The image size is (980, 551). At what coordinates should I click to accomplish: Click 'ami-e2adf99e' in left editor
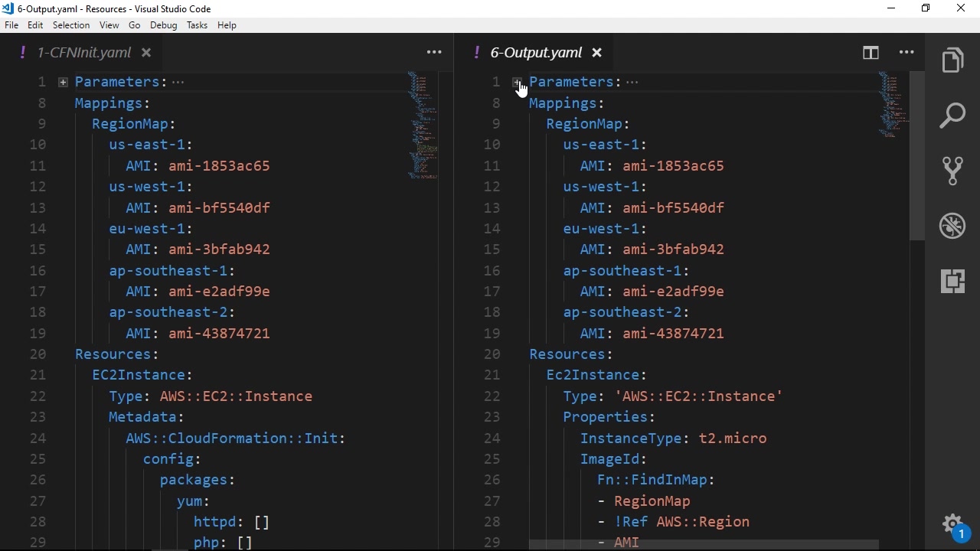tap(220, 292)
